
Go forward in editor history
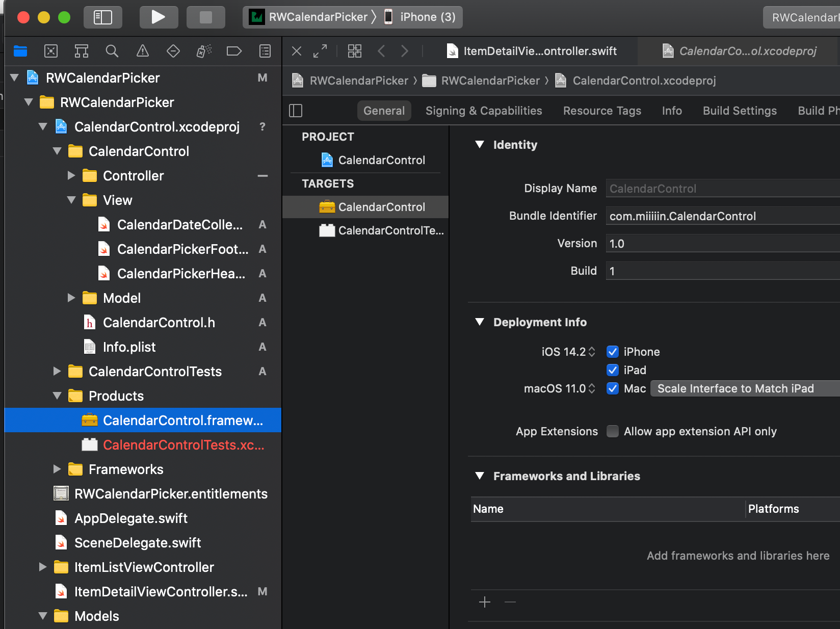coord(405,51)
